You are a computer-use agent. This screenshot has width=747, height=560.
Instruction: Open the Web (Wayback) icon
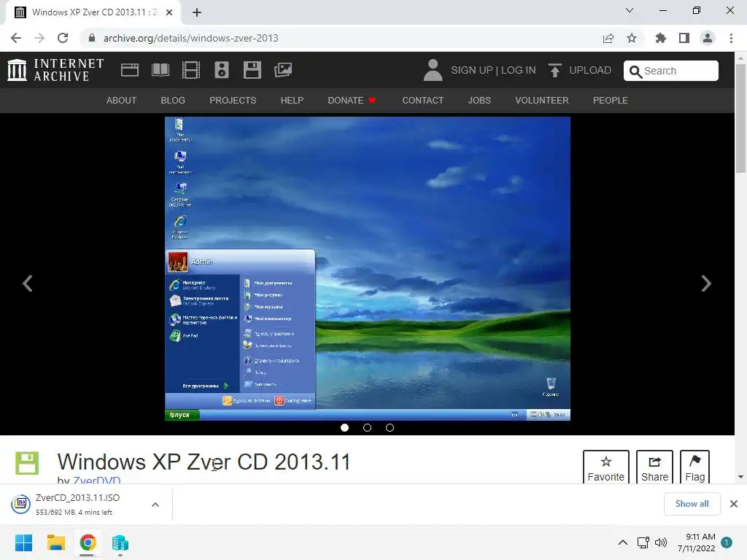click(x=130, y=70)
